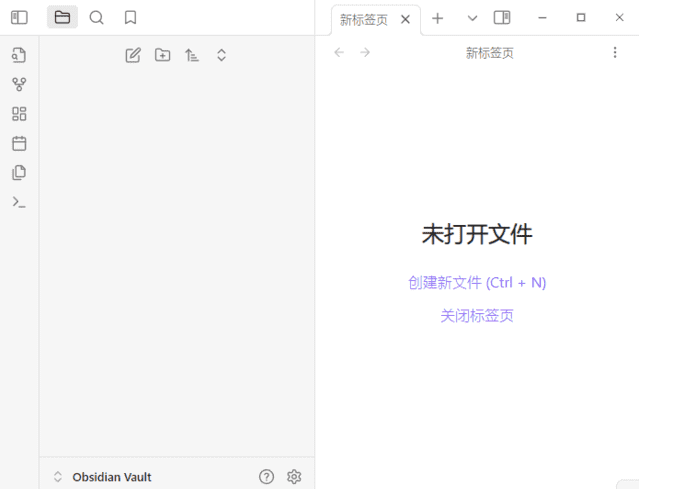Open command palette ribbon icon
The width and height of the screenshot is (681, 489).
tap(19, 202)
